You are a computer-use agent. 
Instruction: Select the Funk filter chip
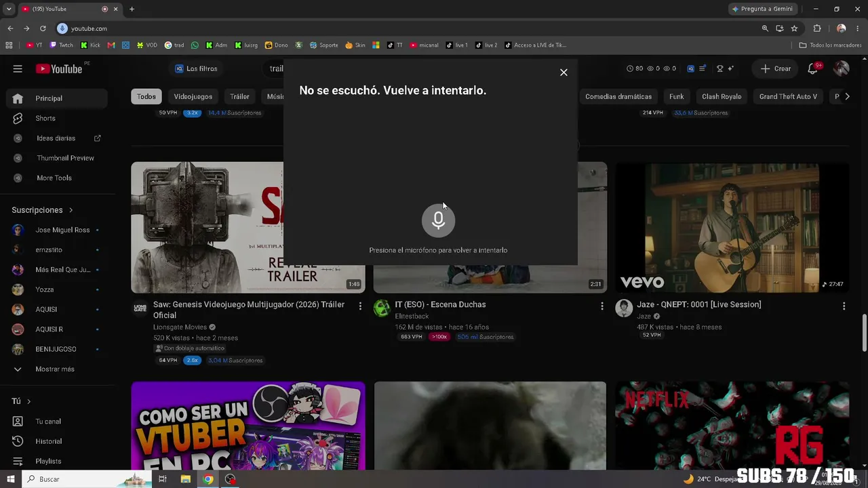[677, 96]
